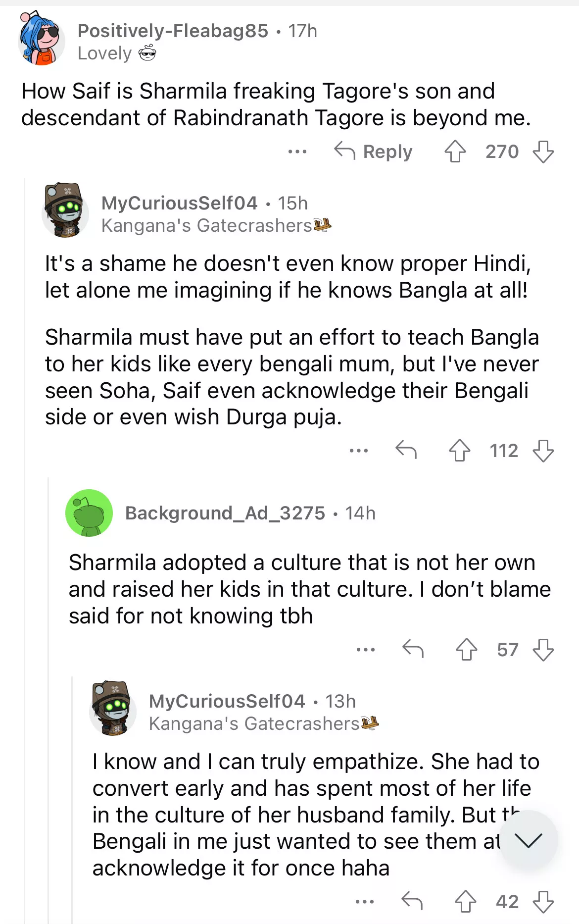Open Background_Ad_3275's green avatar
This screenshot has width=579, height=924.
click(89, 513)
